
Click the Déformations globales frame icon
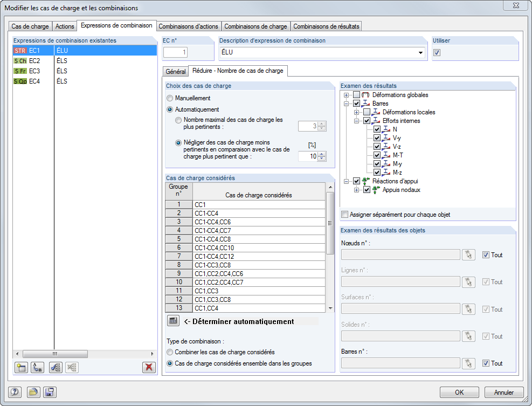(365, 95)
